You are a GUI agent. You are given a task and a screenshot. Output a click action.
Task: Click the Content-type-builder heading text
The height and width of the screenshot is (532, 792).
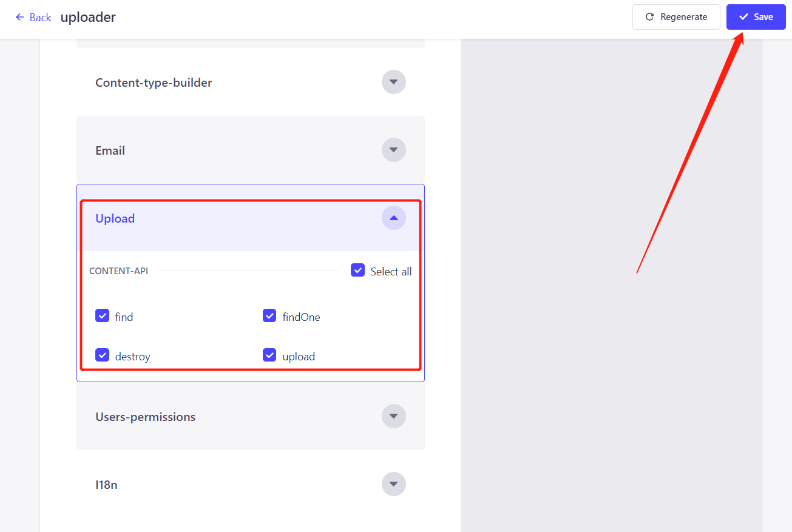click(154, 82)
